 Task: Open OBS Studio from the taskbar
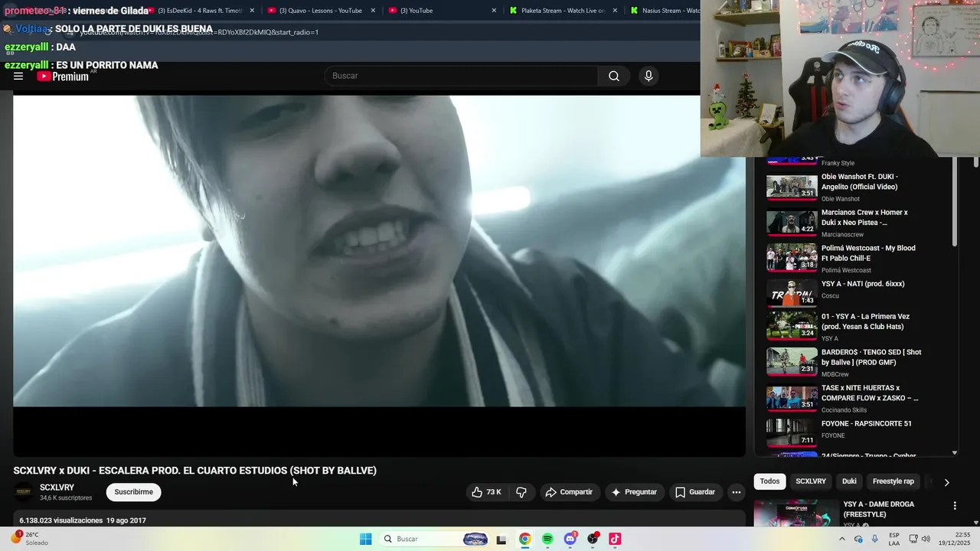click(593, 539)
